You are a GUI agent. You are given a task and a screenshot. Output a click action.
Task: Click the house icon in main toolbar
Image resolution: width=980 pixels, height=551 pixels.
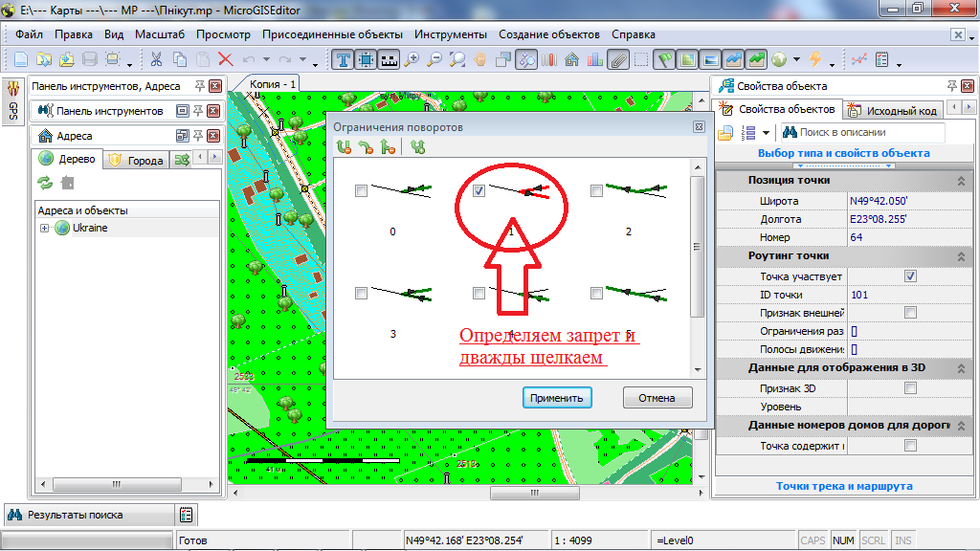[572, 59]
